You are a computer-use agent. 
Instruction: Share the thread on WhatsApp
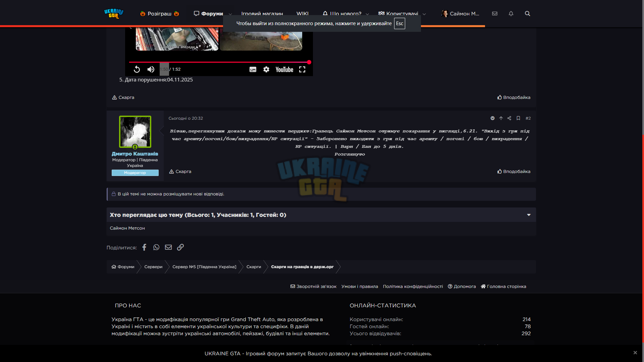point(156,247)
